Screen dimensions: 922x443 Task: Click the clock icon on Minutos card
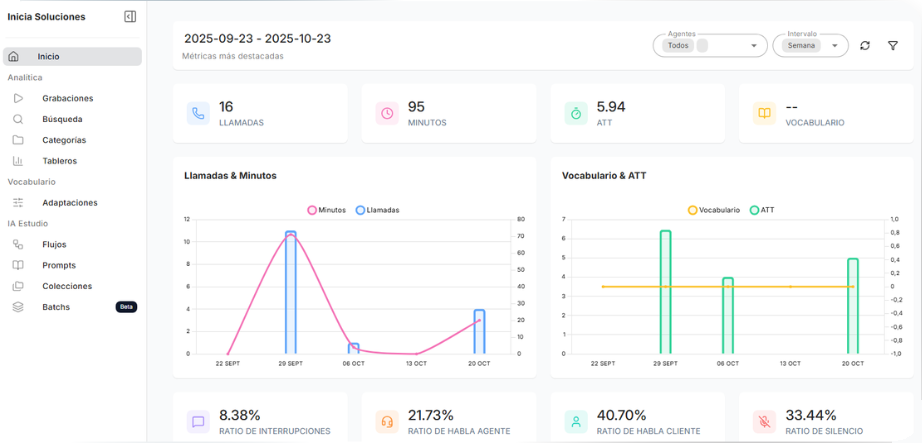pyautogui.click(x=387, y=114)
